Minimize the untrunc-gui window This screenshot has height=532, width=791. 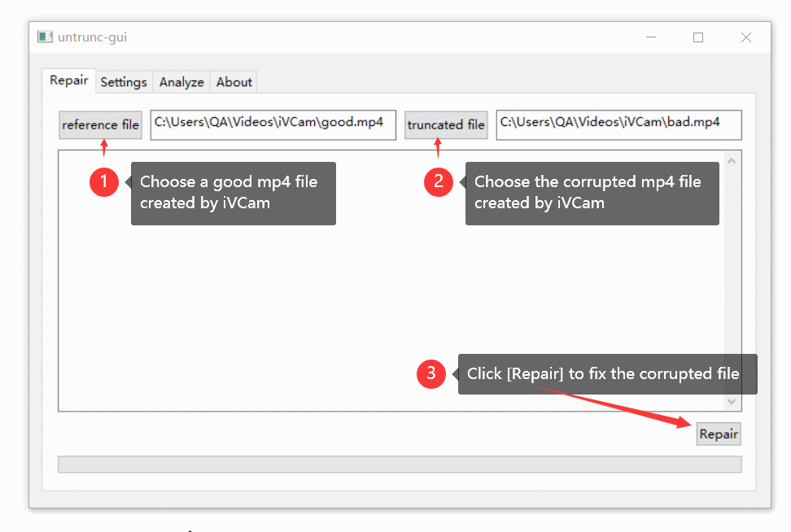click(x=651, y=37)
